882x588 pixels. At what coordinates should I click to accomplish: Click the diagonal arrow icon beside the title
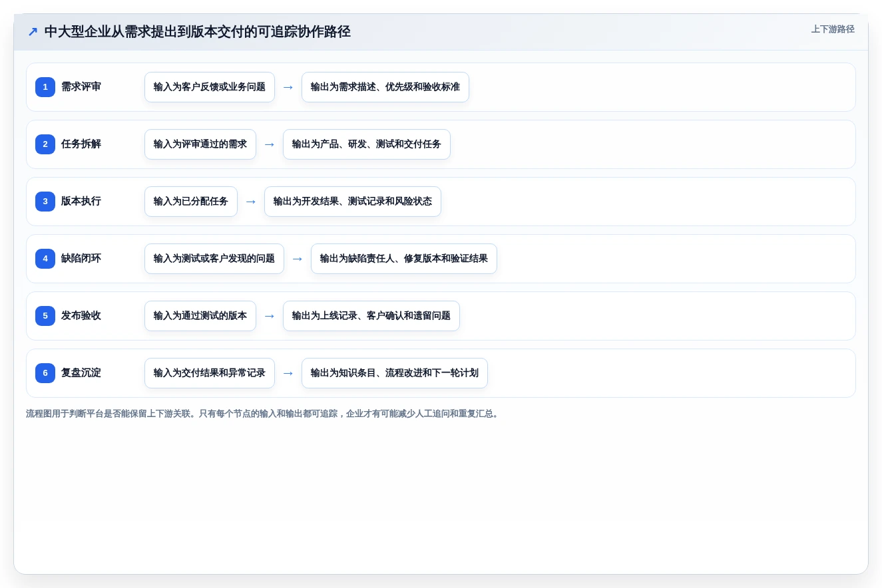click(x=33, y=31)
